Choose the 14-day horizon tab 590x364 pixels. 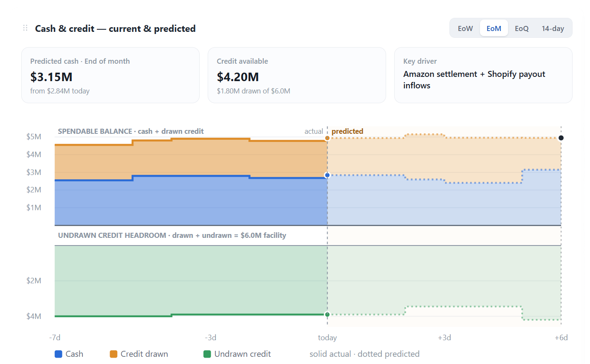[x=553, y=28]
